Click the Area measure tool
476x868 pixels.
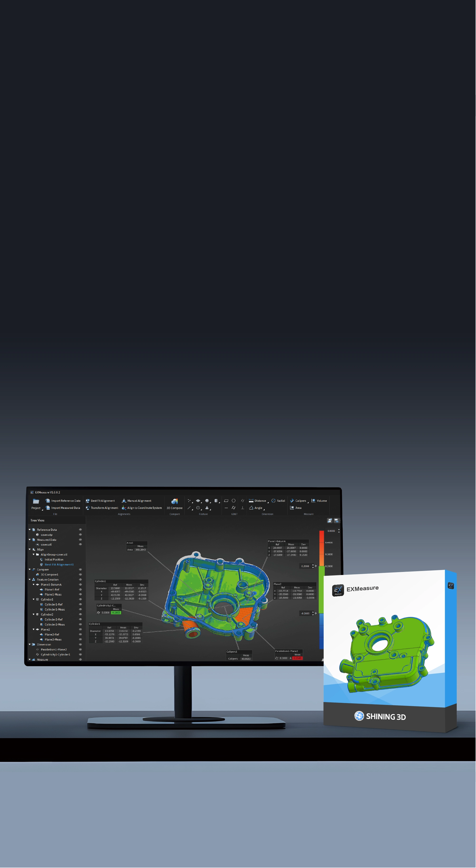coord(296,508)
